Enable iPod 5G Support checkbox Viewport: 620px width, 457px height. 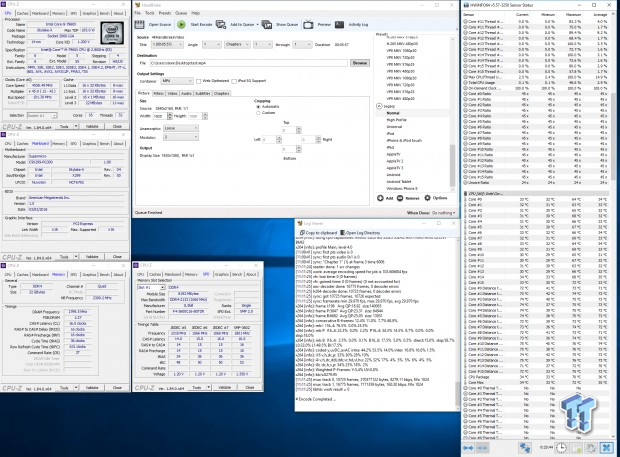click(x=234, y=81)
